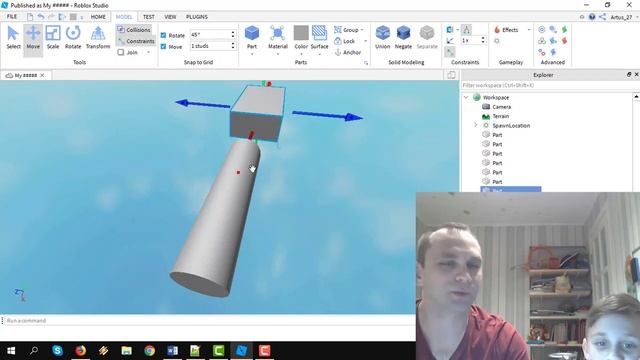Open the Transform tool
This screenshot has width=640, height=360.
coord(98,38)
